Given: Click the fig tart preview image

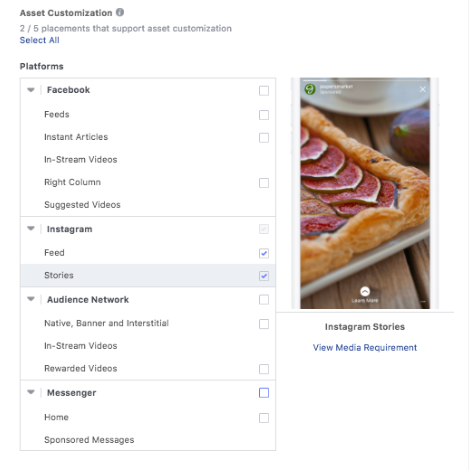Looking at the screenshot, I should pos(365,193).
